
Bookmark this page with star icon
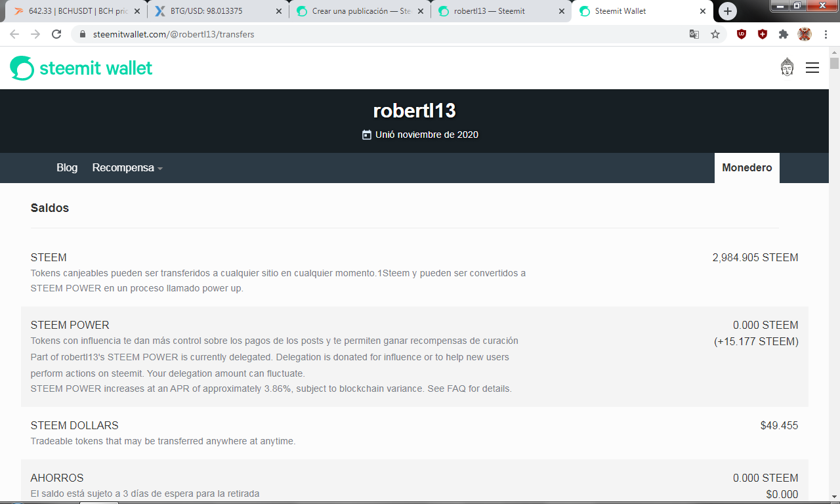(x=715, y=34)
